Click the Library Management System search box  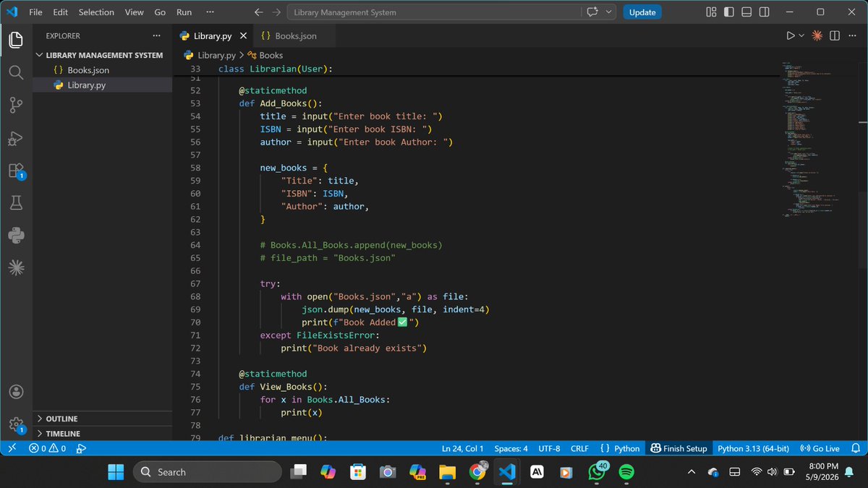pos(435,12)
